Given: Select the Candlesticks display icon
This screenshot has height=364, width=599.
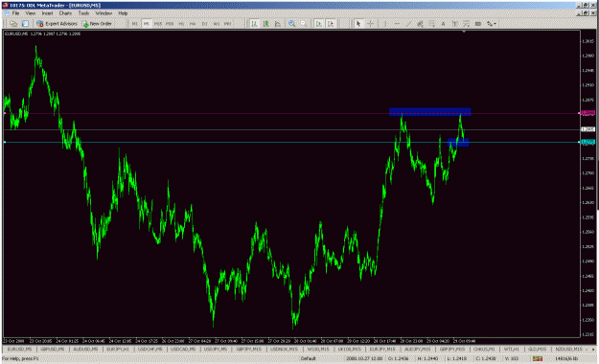Looking at the screenshot, I should (x=265, y=24).
